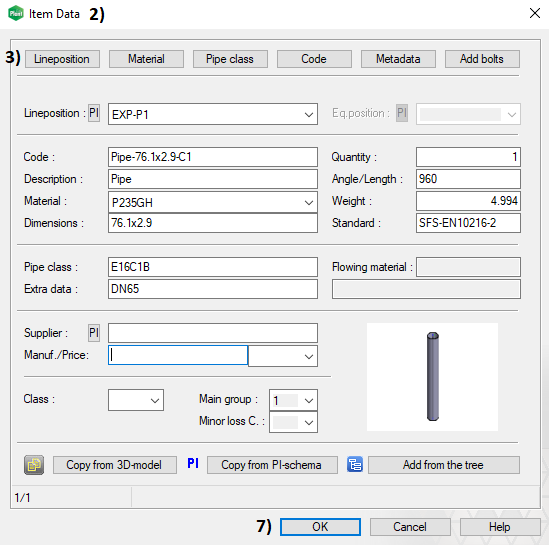Viewport: 549px width, 545px height.
Task: Click the Copy from PI-schema button
Action: coord(272,465)
